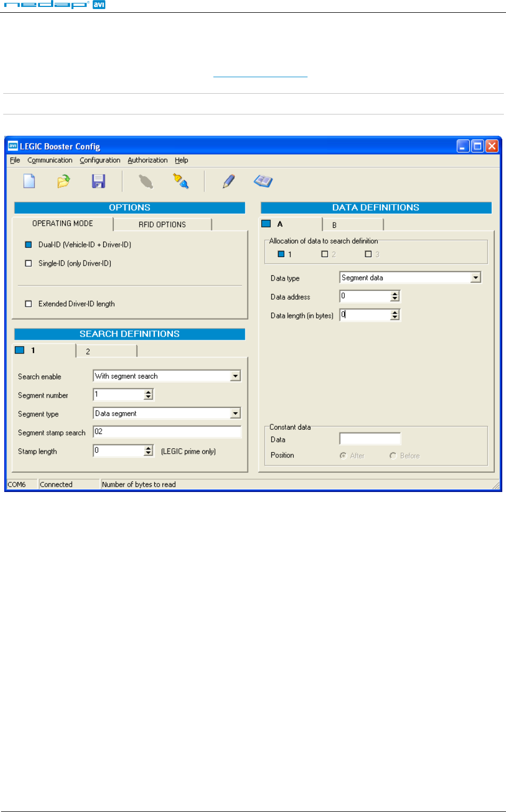Click the Segment number value field
This screenshot has width=506, height=812.
118,395
